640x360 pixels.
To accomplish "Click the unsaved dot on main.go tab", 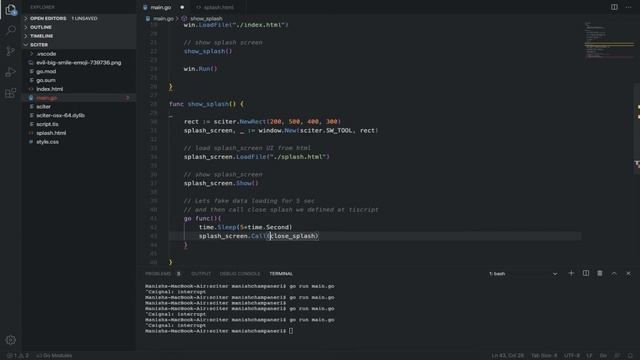I will [x=182, y=7].
